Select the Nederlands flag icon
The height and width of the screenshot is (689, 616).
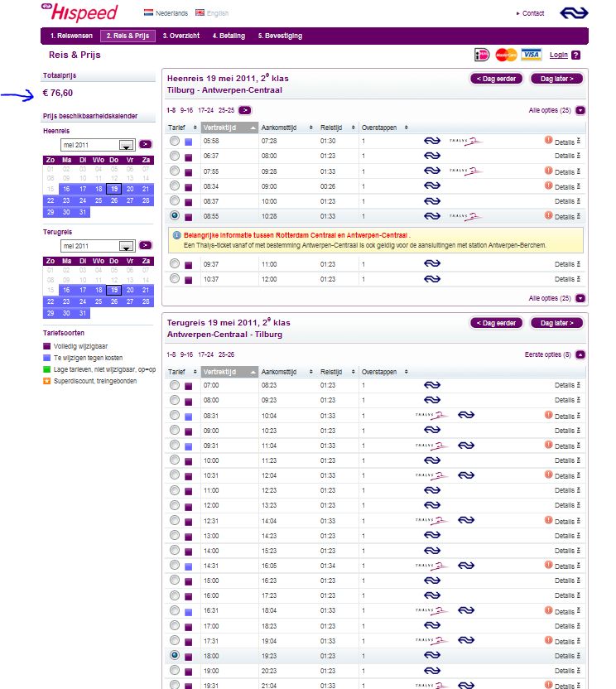(x=149, y=13)
